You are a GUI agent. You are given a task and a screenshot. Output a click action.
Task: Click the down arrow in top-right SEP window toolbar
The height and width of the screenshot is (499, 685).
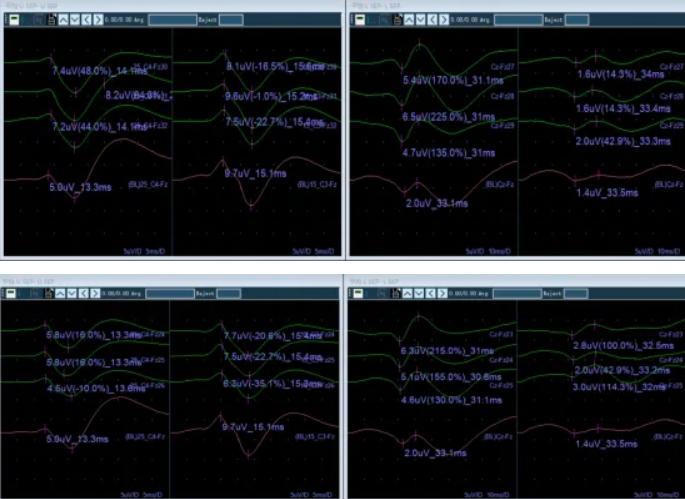(420, 20)
